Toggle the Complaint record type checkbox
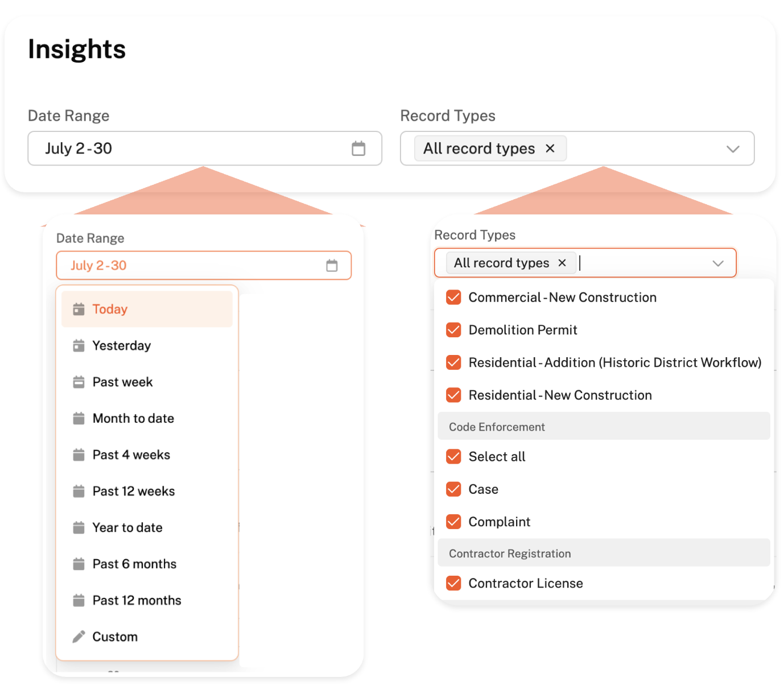784x694 pixels. click(453, 522)
